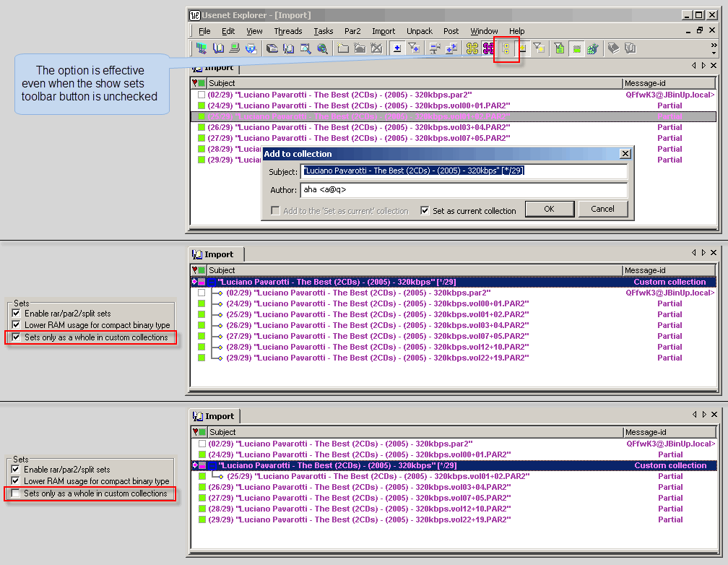Open the Par2 menu
The image size is (728, 565).
(352, 31)
